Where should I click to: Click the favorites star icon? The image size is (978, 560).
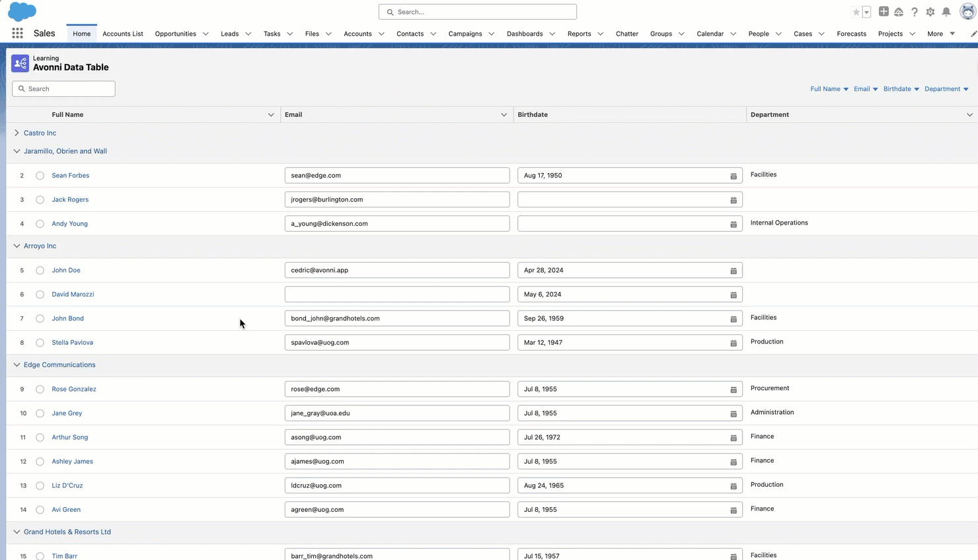(856, 12)
